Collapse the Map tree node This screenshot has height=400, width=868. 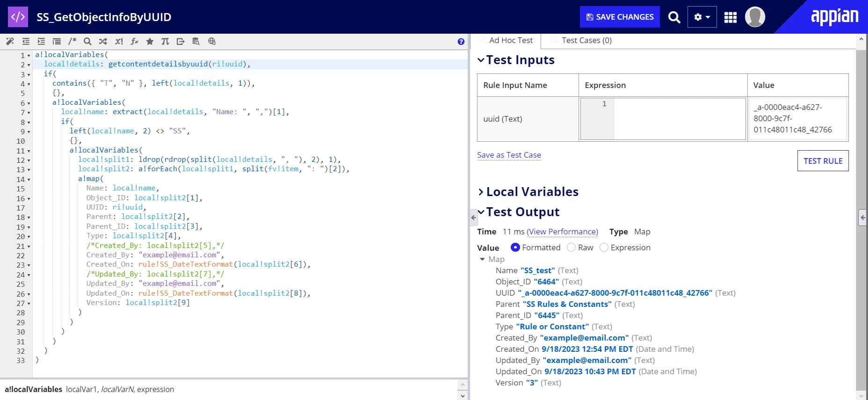tap(482, 259)
